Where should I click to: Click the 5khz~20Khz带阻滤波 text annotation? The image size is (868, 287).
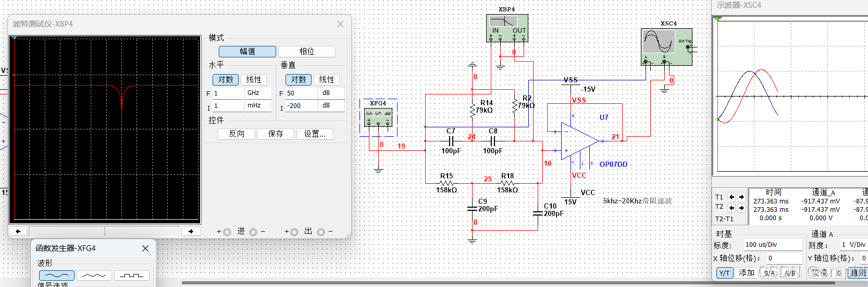[638, 201]
